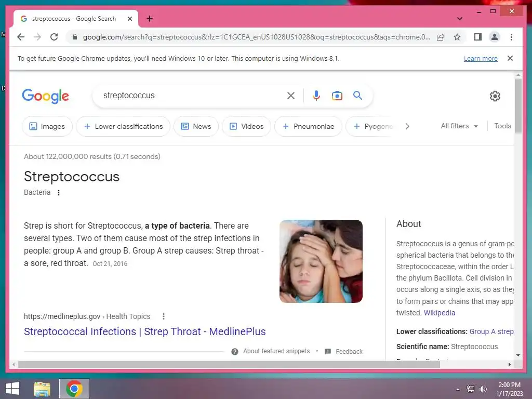The width and height of the screenshot is (532, 399).
Task: Dismiss the Windows 8.1 update notice
Action: point(510,58)
